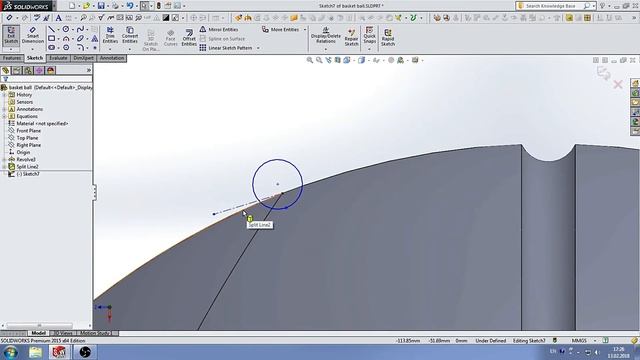Click the feature tree filter field
The width and height of the screenshot is (640, 360).
pyautogui.click(x=47, y=79)
